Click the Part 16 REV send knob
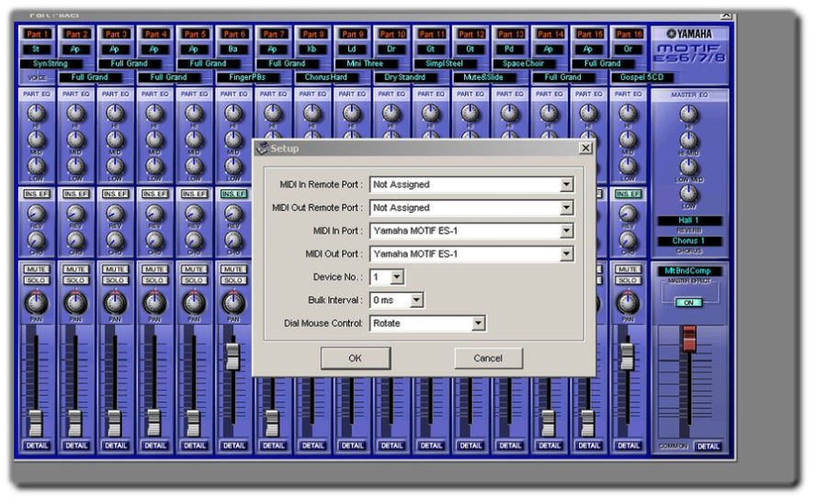The height and width of the screenshot is (504, 816). click(628, 213)
